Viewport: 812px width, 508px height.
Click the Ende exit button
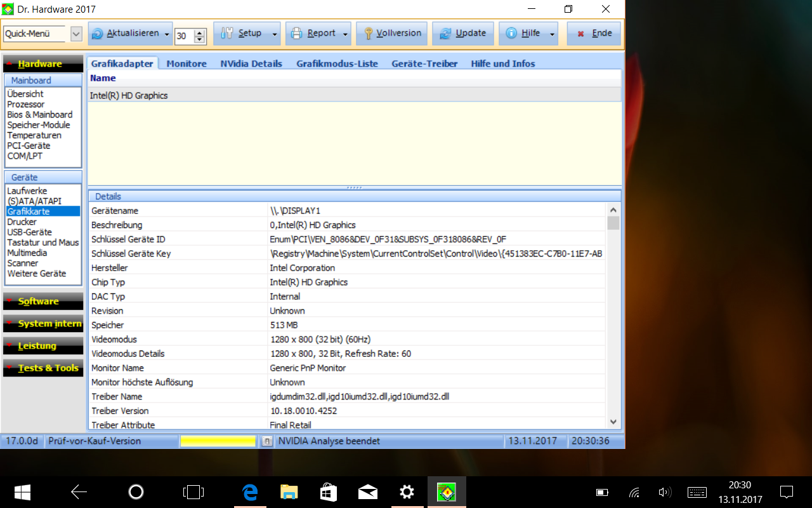[x=594, y=34]
